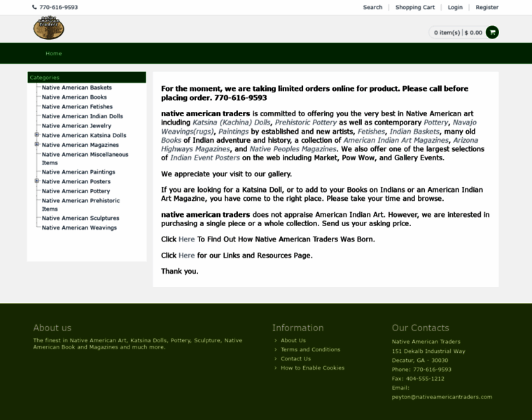This screenshot has width=532, height=420.
Task: Open Indian Event Posters link
Action: [205, 157]
